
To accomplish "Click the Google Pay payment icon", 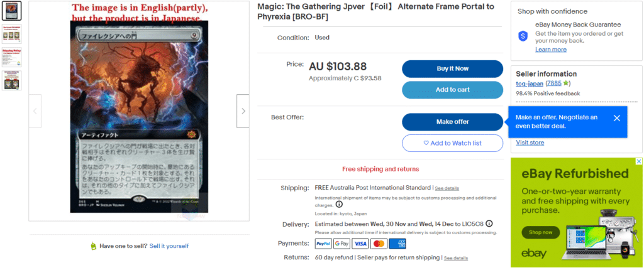I will (341, 243).
